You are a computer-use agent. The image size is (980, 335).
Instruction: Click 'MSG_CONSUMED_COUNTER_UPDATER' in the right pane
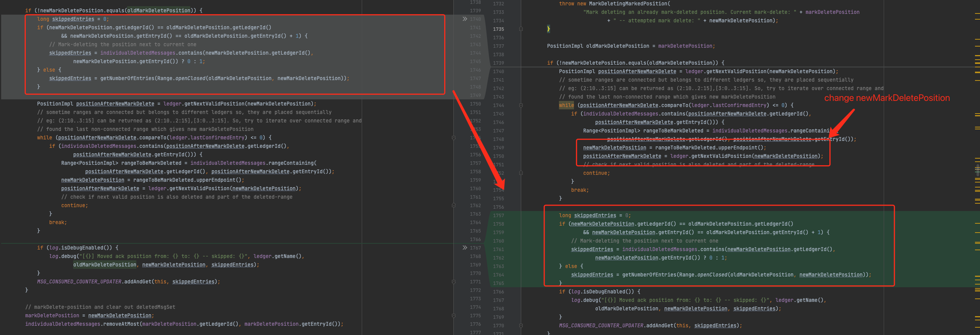tap(601, 325)
